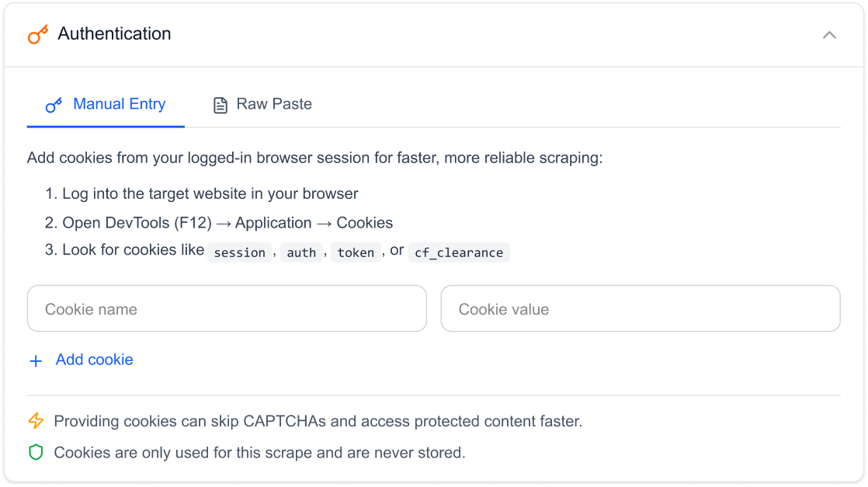
Task: Click the orange key icon in the panel header
Action: (x=38, y=33)
